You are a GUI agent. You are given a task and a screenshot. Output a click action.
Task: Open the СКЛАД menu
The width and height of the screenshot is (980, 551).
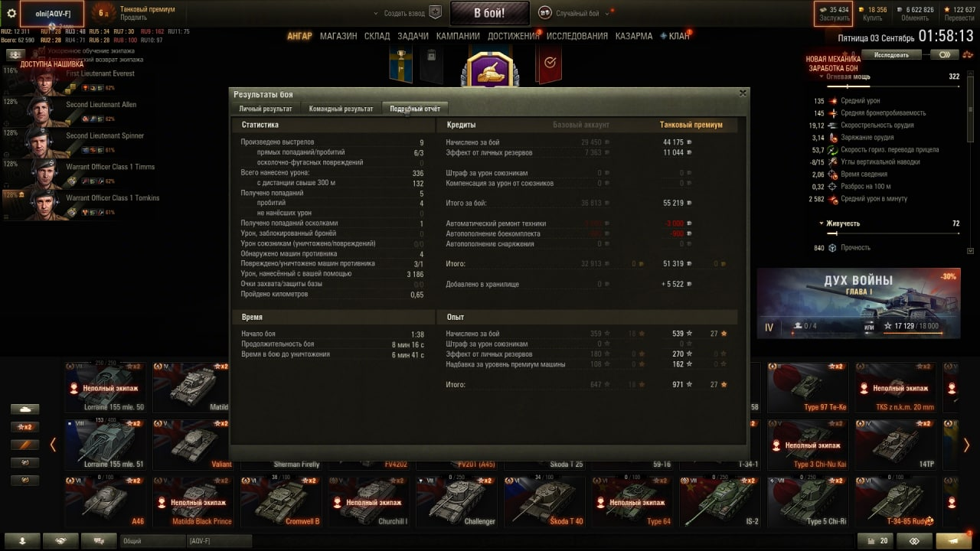click(377, 36)
